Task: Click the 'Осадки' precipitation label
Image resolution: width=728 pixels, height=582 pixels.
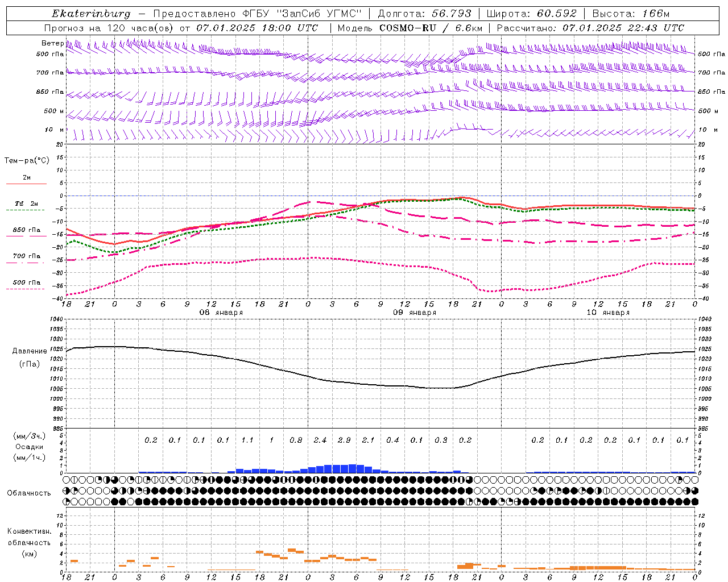Action: click(30, 447)
